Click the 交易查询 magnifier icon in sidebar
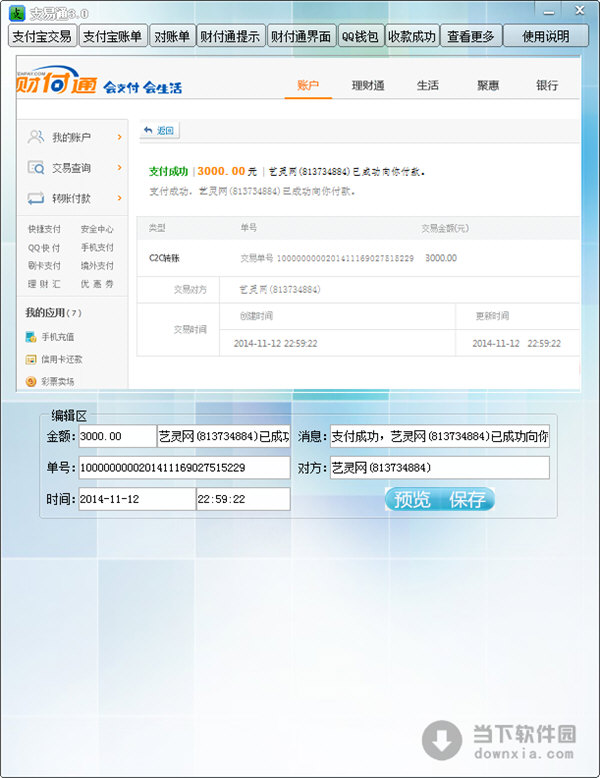The width and height of the screenshot is (600, 778). click(x=35, y=168)
